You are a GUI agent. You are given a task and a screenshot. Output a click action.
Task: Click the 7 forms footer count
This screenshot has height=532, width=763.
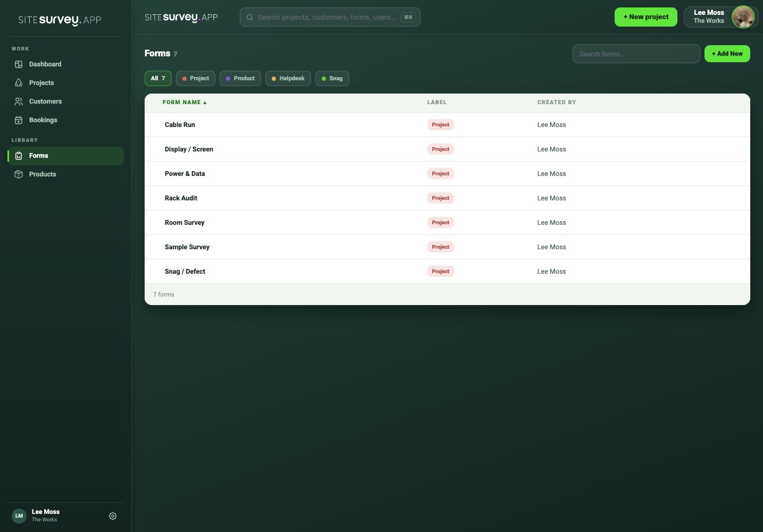[164, 294]
